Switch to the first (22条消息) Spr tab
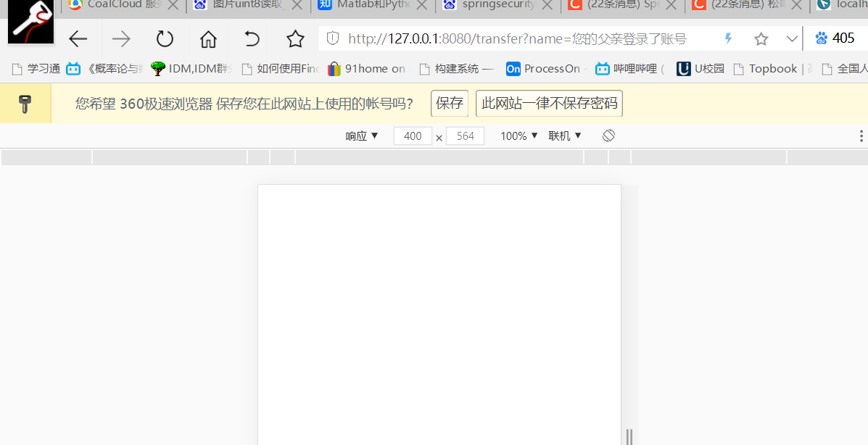868x445 pixels. click(x=622, y=5)
